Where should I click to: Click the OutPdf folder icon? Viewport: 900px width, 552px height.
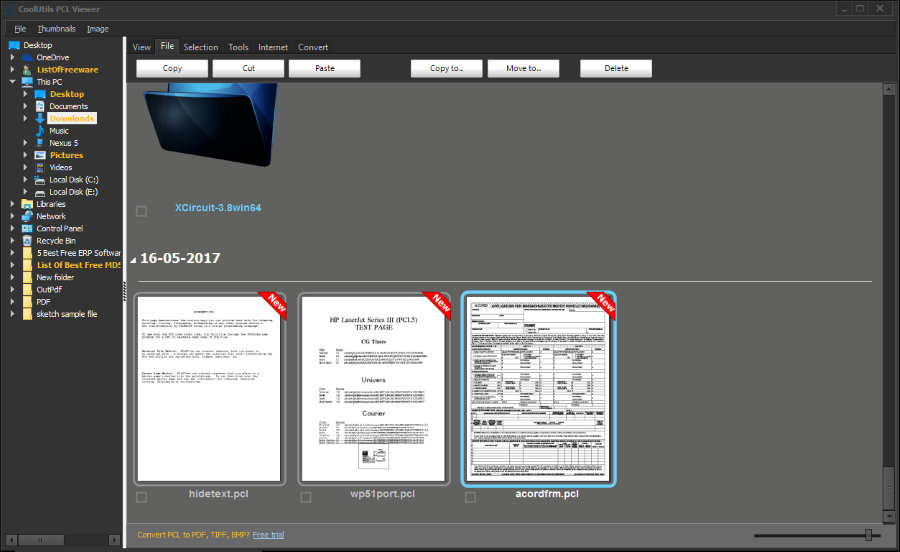tap(27, 290)
